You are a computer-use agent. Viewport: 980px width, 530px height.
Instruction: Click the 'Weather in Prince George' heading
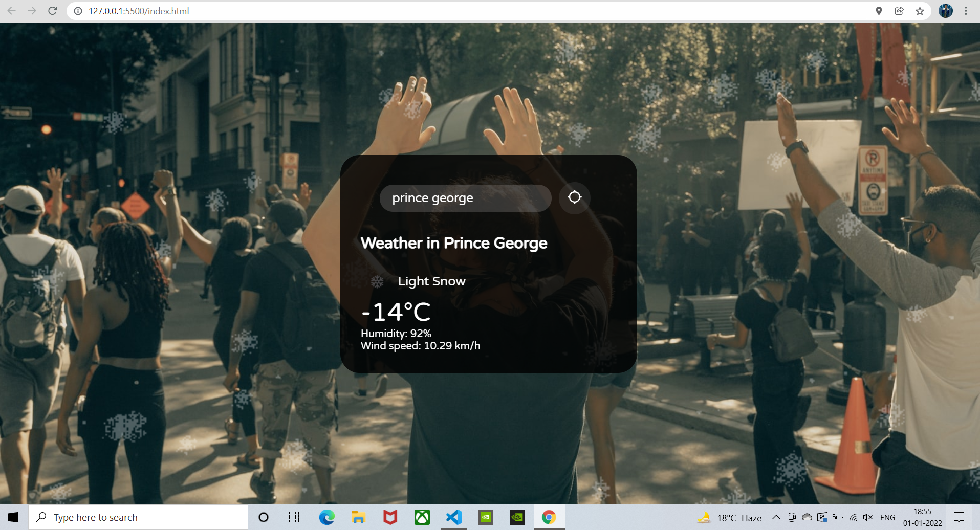(453, 242)
